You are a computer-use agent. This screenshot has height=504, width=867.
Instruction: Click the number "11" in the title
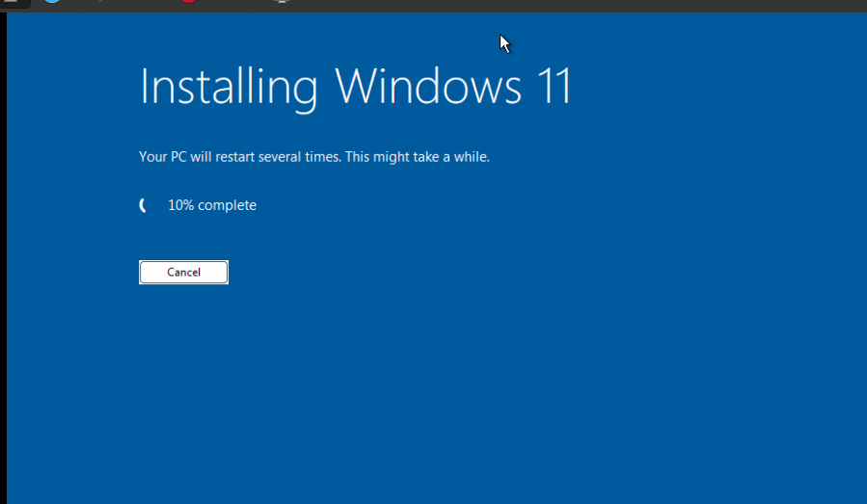(x=553, y=87)
